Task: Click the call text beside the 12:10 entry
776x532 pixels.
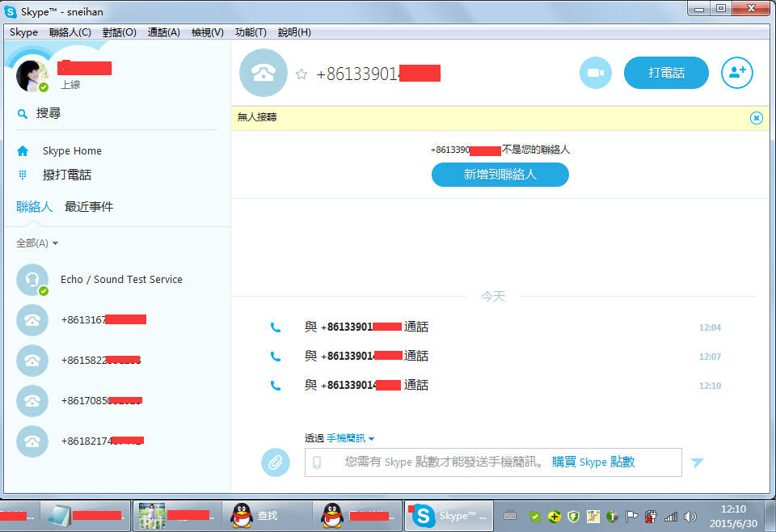Action: [x=366, y=386]
